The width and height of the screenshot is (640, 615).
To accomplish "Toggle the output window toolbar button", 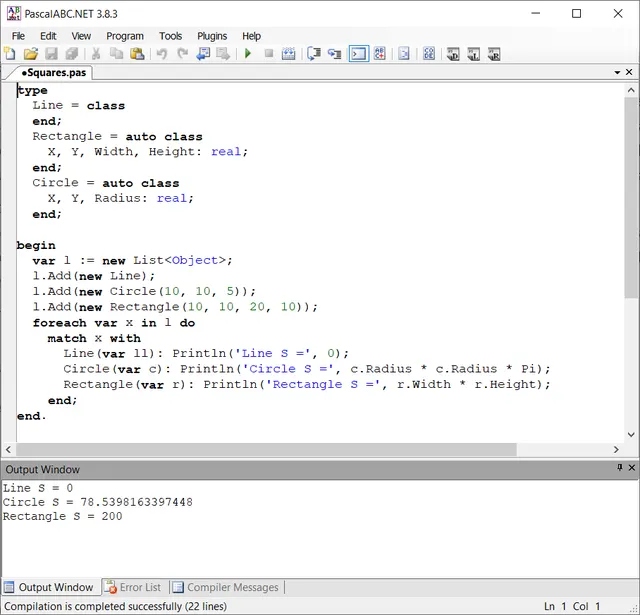I will pos(359,53).
